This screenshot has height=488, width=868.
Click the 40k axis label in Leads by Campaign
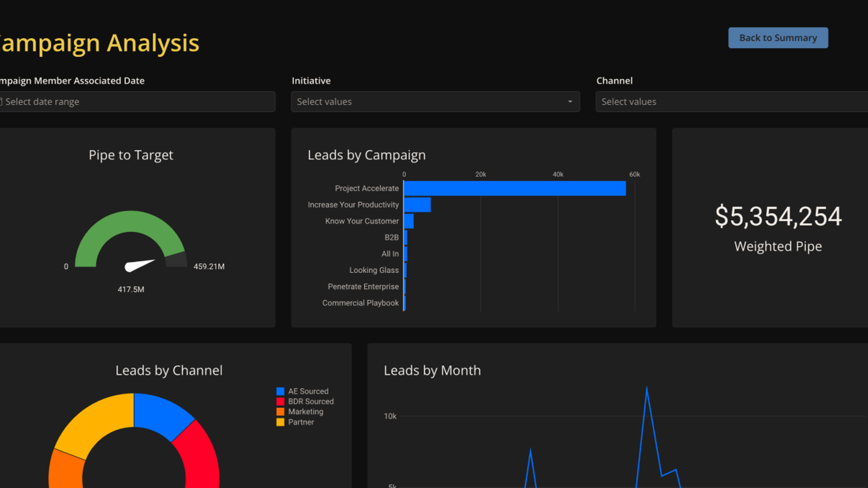tap(558, 174)
